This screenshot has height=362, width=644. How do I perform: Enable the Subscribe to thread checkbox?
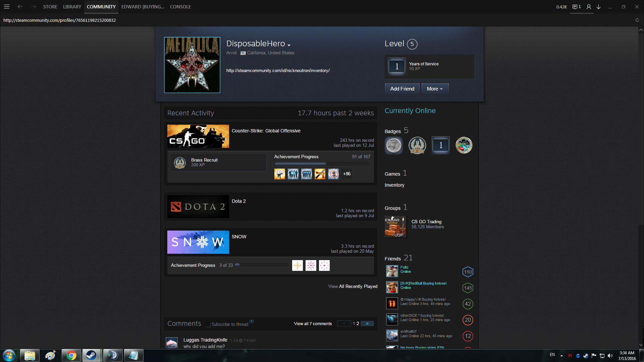click(208, 324)
